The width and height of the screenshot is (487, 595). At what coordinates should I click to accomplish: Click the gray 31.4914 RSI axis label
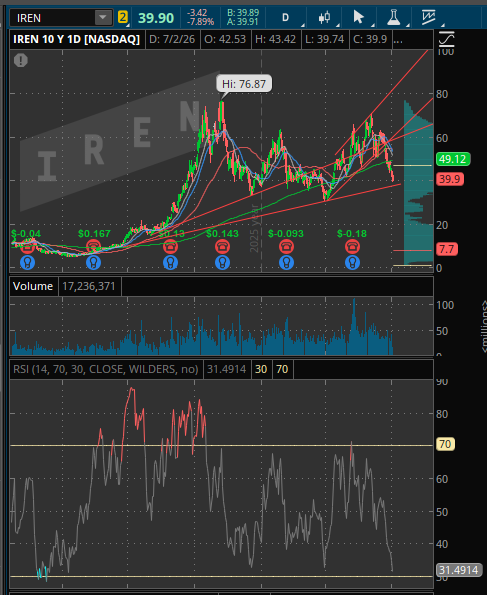coord(458,570)
